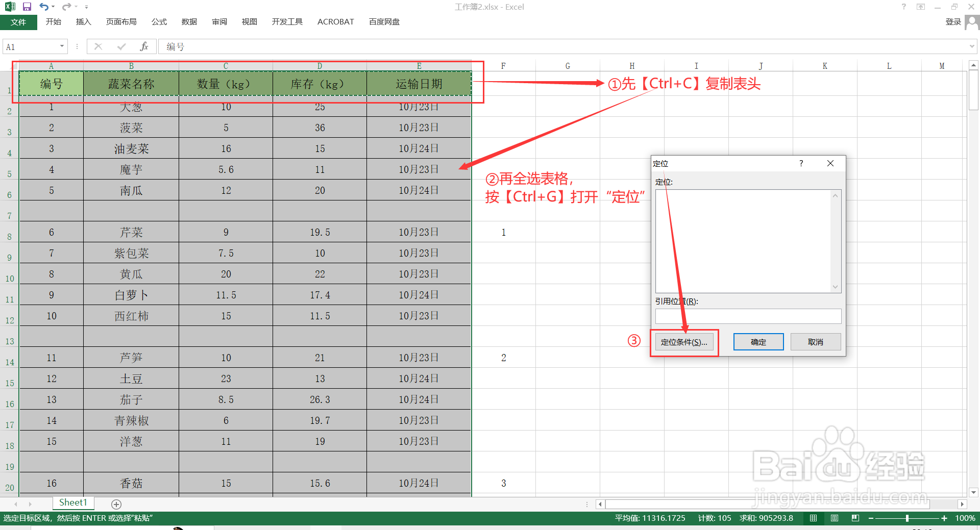The width and height of the screenshot is (980, 530).
Task: Expand the formula bar with the chevron
Action: click(x=972, y=46)
